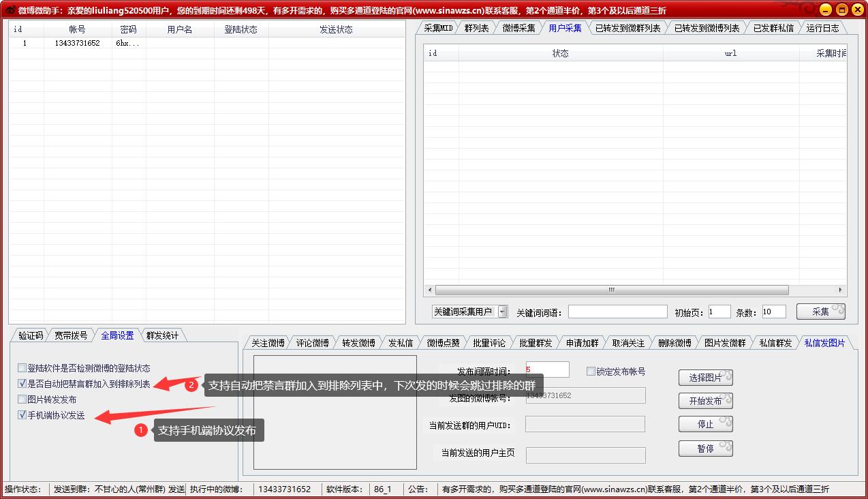This screenshot has width=868, height=499.
Task: Switch to the 验证码 settings tab
Action: [31, 335]
